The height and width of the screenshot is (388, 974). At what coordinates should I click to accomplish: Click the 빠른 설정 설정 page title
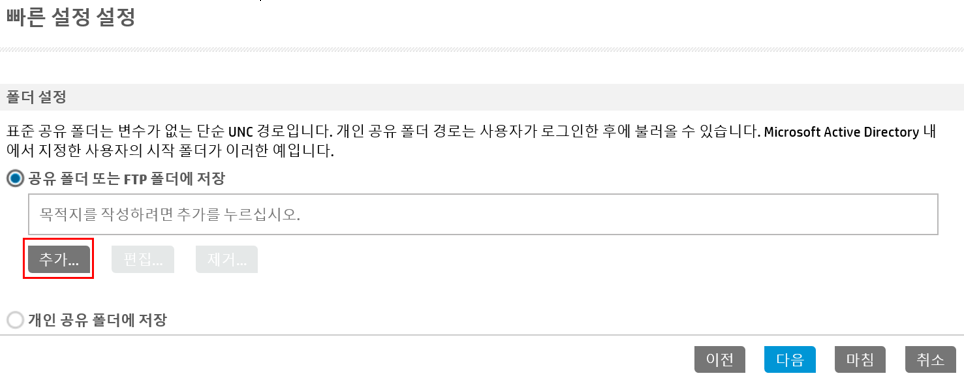pos(71,17)
